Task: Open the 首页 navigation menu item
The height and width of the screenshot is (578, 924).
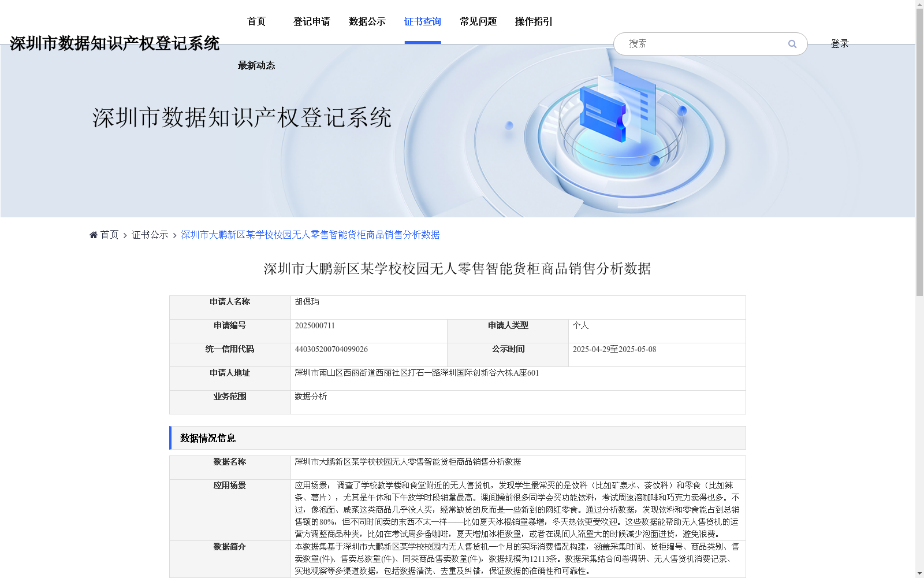Action: pos(256,21)
